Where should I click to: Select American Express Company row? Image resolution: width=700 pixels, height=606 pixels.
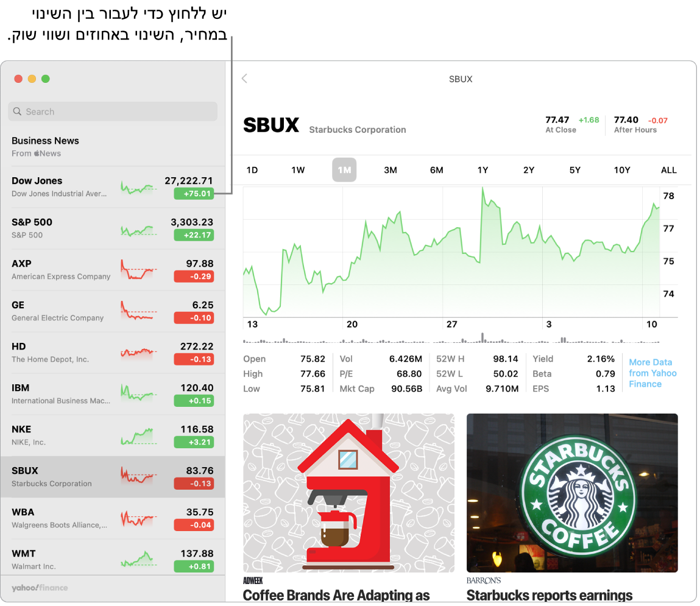tap(113, 270)
